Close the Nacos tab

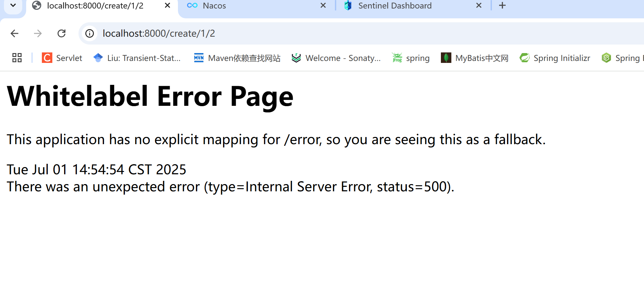tap(323, 6)
